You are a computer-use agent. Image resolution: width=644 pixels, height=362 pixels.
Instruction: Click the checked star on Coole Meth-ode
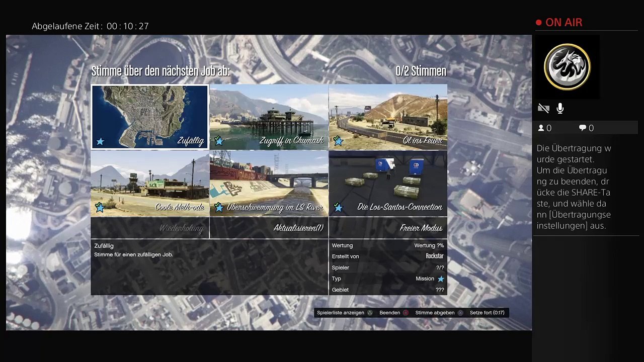click(x=100, y=207)
